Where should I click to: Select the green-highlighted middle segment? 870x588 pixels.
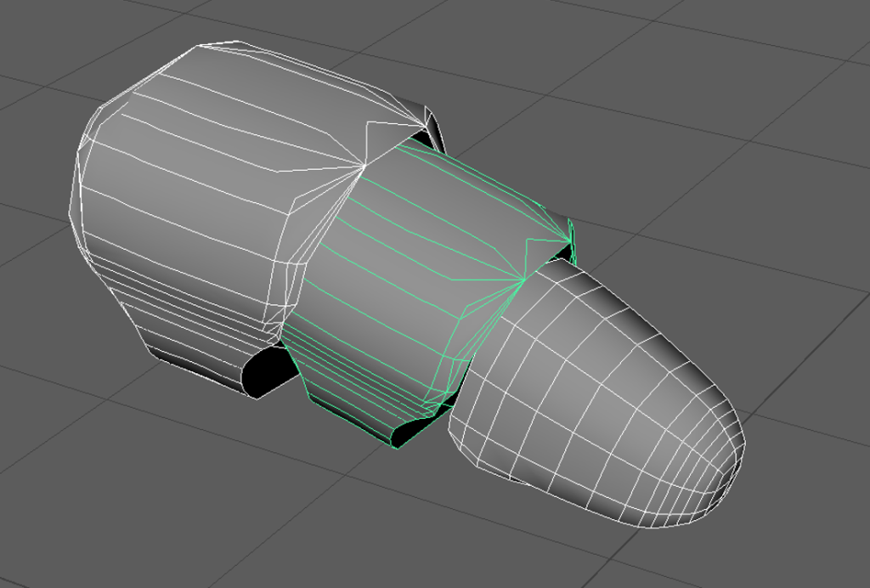click(x=399, y=280)
